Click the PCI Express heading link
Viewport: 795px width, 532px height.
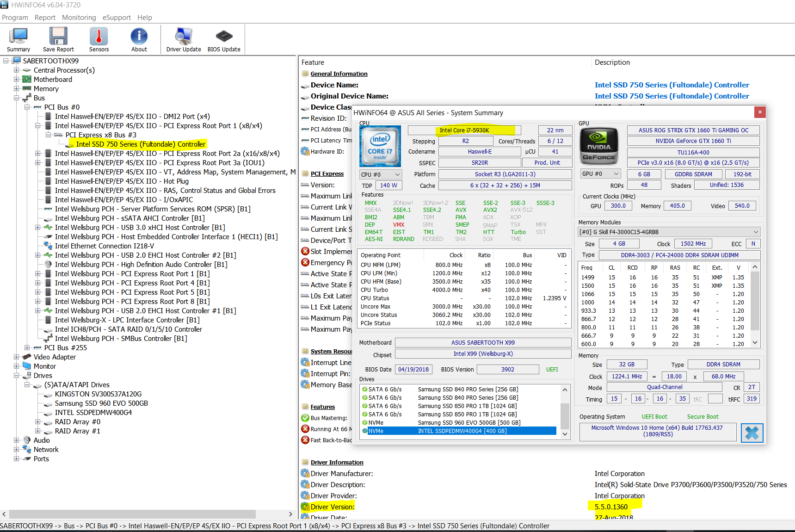(x=327, y=173)
